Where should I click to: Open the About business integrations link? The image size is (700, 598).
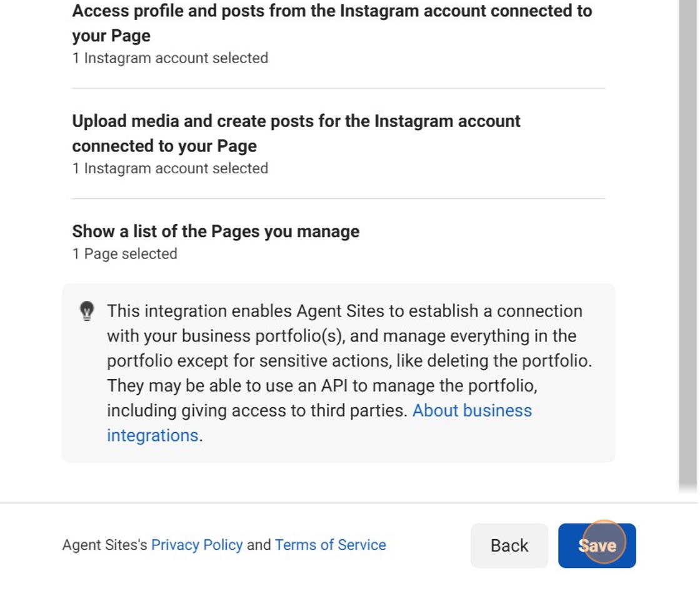[x=472, y=411]
